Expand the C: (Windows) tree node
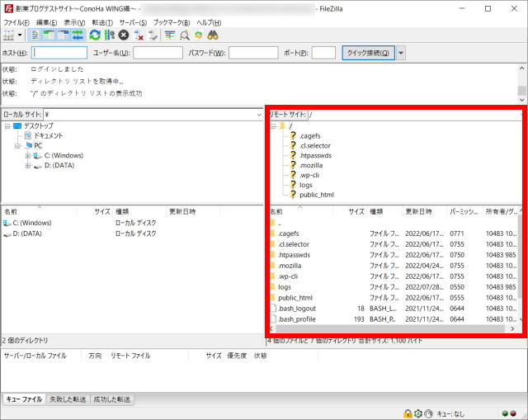 (28, 155)
